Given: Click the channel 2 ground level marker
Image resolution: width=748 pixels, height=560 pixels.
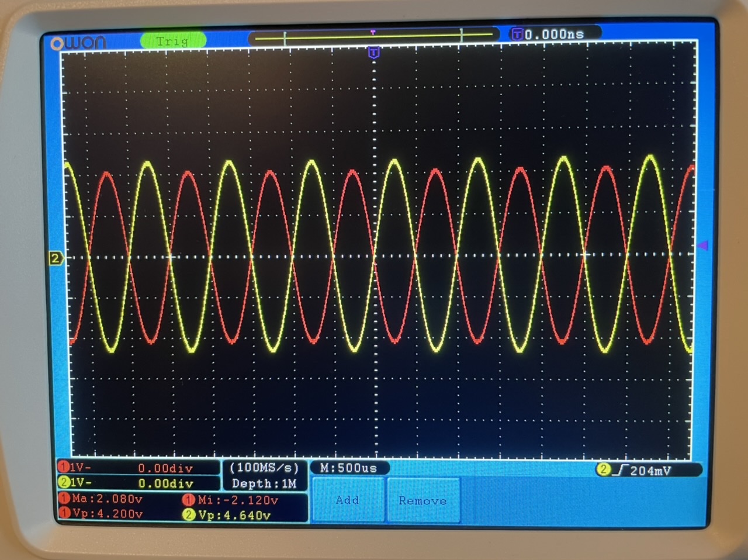Looking at the screenshot, I should tap(56, 258).
